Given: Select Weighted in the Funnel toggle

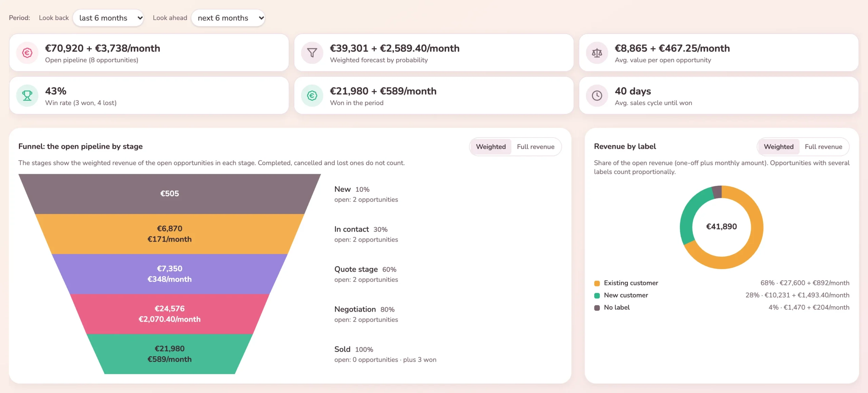Looking at the screenshot, I should pyautogui.click(x=491, y=147).
